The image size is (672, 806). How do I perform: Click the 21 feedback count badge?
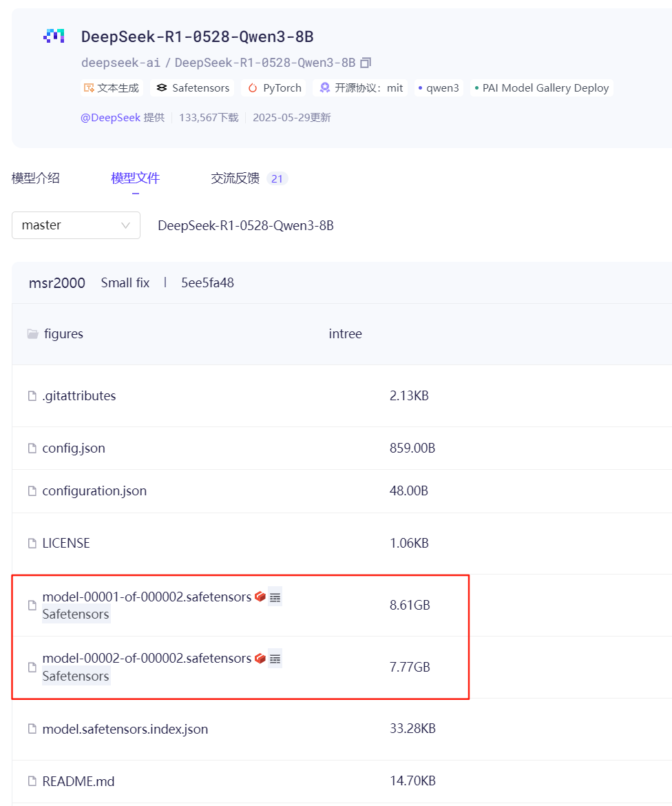[277, 178]
